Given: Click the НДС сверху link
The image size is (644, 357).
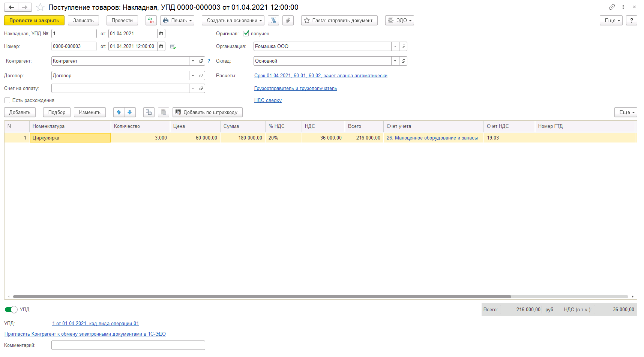Looking at the screenshot, I should tap(268, 100).
